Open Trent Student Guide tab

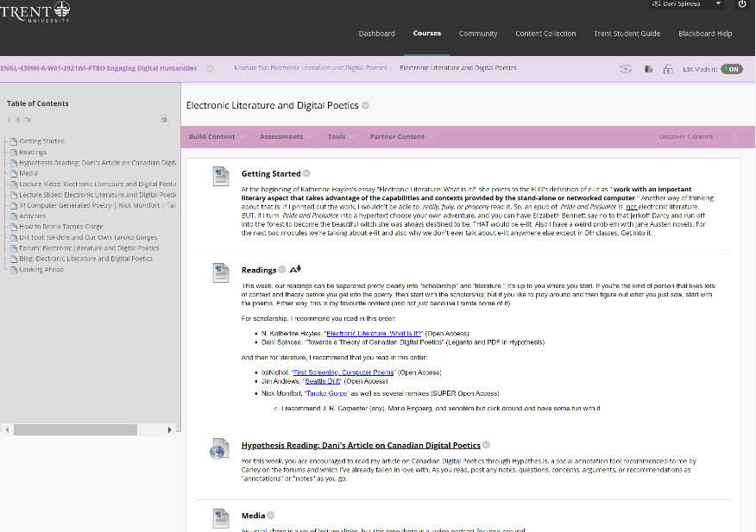click(627, 34)
